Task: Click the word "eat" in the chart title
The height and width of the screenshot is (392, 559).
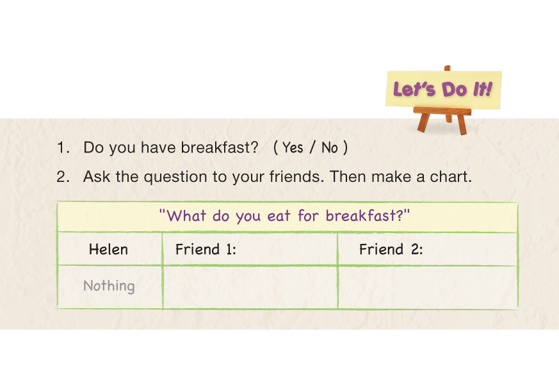Action: click(279, 215)
